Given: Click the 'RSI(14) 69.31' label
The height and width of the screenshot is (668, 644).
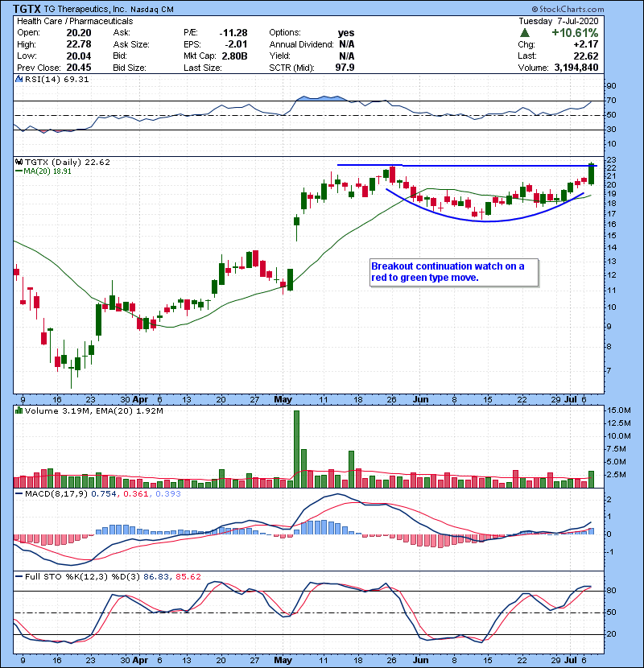Looking at the screenshot, I should coord(56,79).
